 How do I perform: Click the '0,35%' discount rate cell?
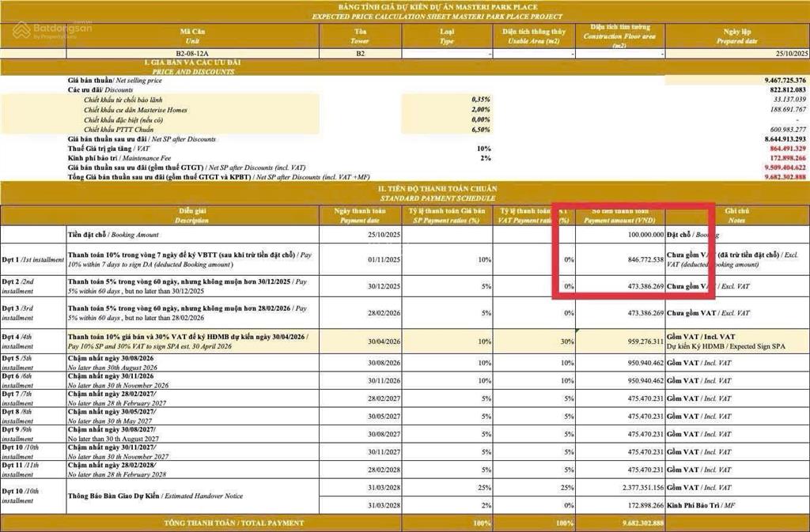[x=481, y=99]
